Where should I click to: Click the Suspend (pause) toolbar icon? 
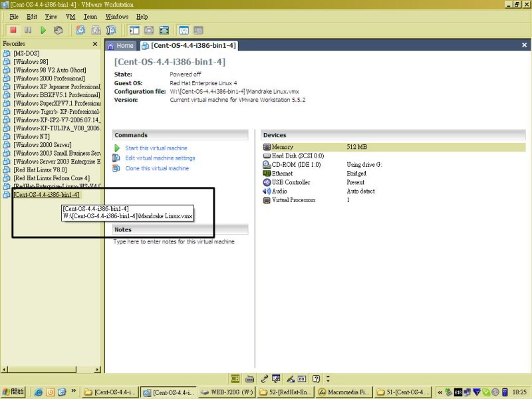[x=28, y=30]
